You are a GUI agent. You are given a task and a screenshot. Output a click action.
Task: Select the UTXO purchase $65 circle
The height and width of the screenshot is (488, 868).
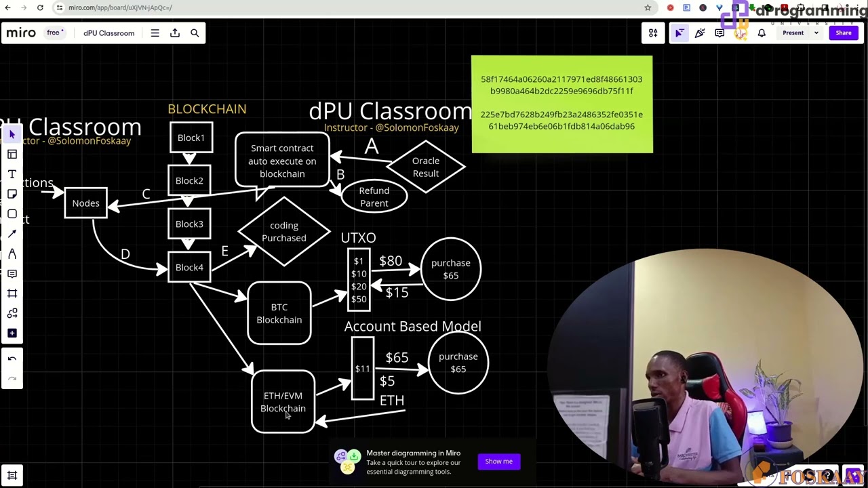click(x=451, y=269)
